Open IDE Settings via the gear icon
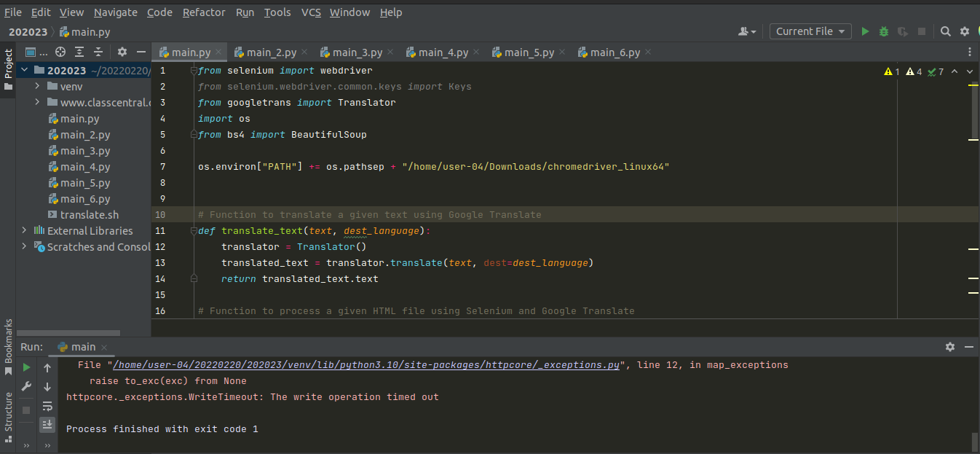 pos(963,31)
